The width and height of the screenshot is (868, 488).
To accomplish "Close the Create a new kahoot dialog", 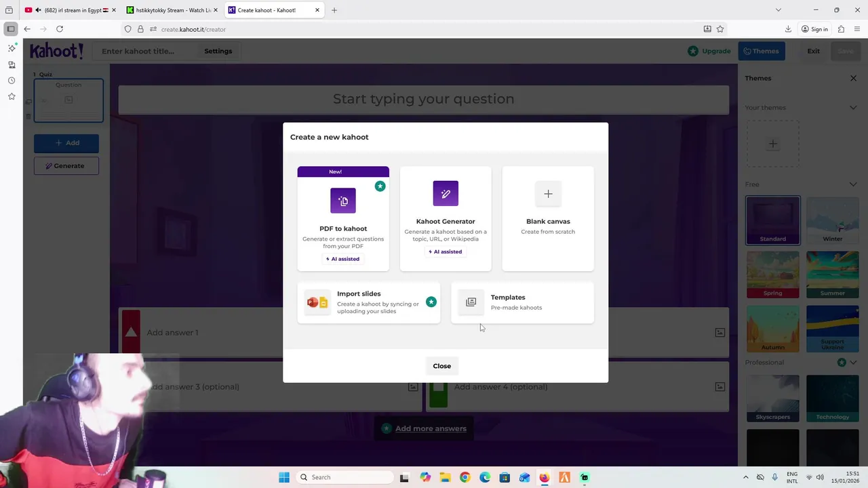I will coord(441,366).
